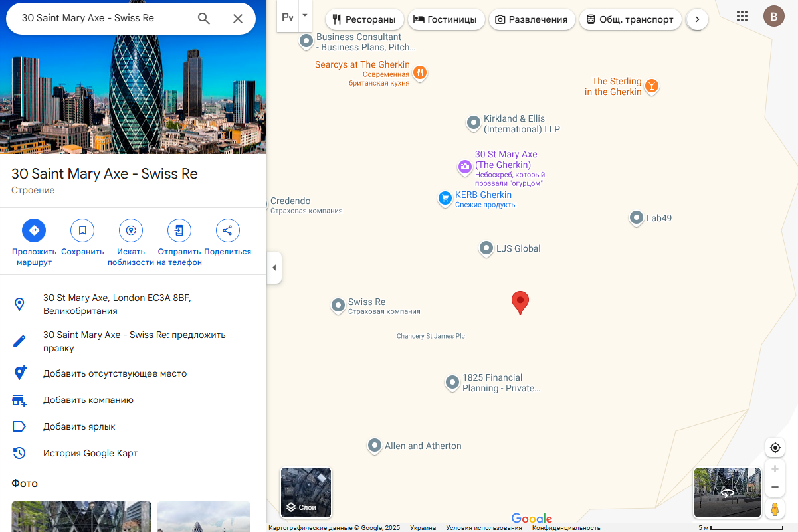Click Добавить отсутствующее место
798x532 pixels.
click(133, 373)
